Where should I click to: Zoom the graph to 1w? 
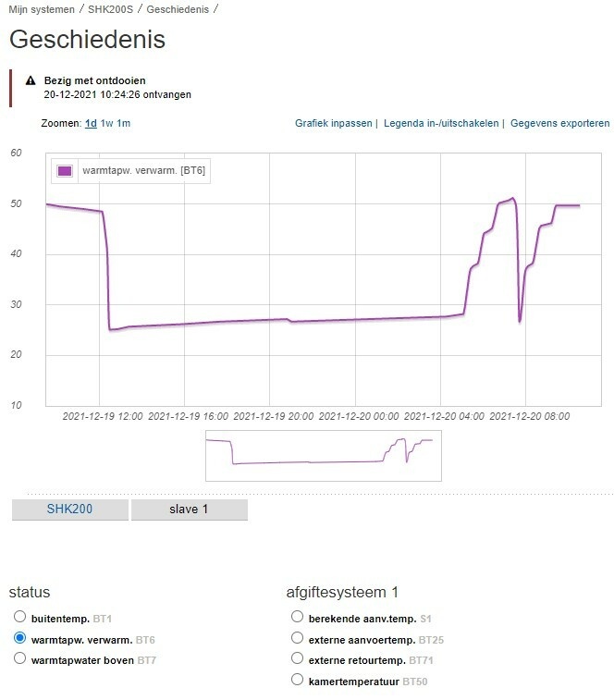[106, 123]
